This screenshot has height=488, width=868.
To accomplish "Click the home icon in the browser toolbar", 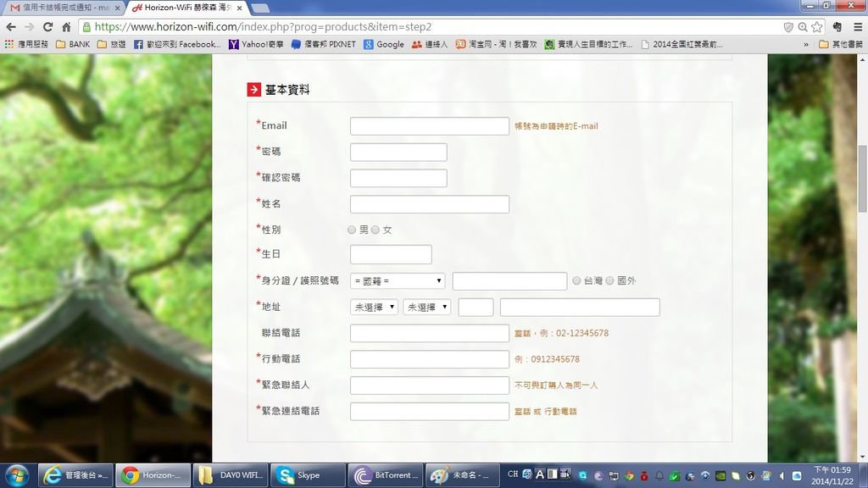I will (67, 26).
